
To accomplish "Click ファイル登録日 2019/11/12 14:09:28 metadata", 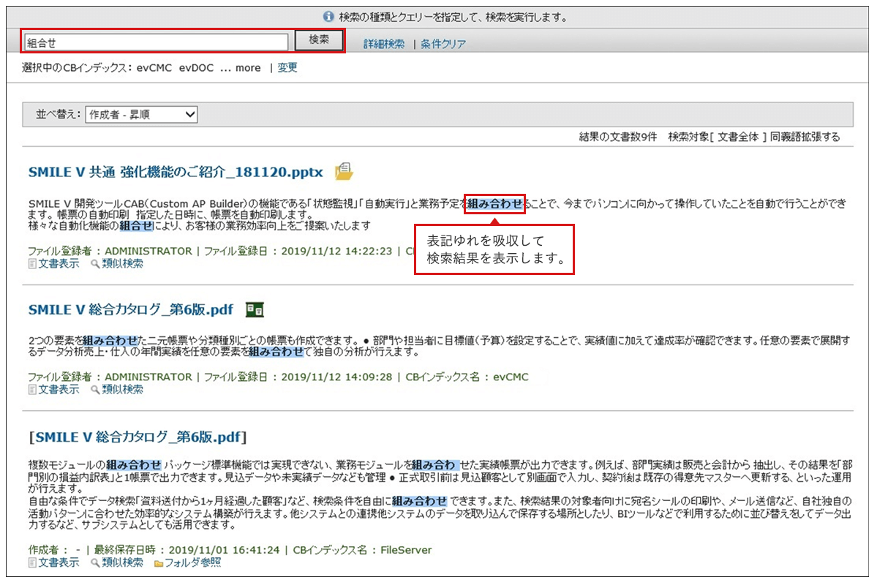I will [x=298, y=377].
